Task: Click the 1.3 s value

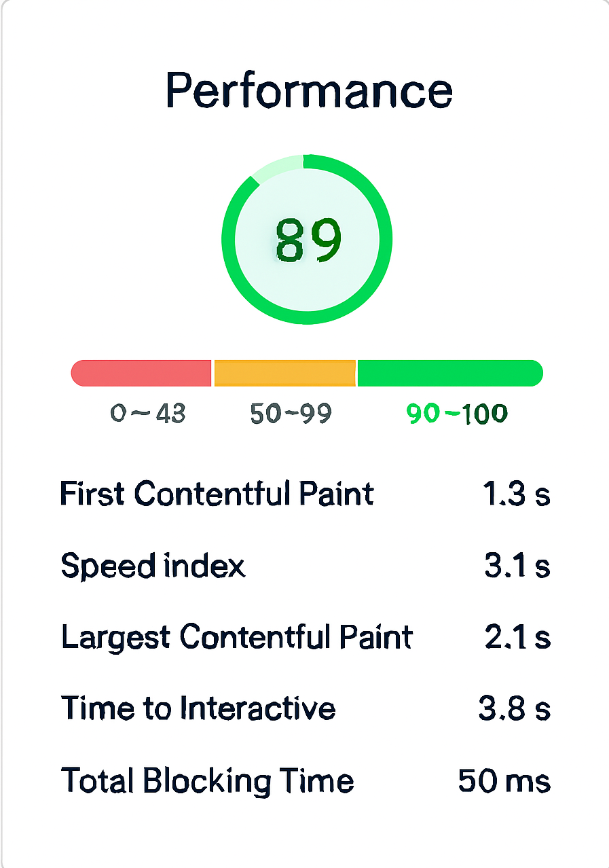Action: 516,495
